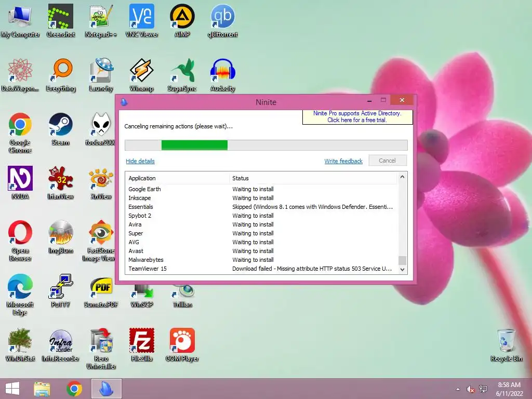Viewport: 532px width, 399px height.
Task: Select the InfraRecorder desktop shortcut
Action: tap(60, 345)
